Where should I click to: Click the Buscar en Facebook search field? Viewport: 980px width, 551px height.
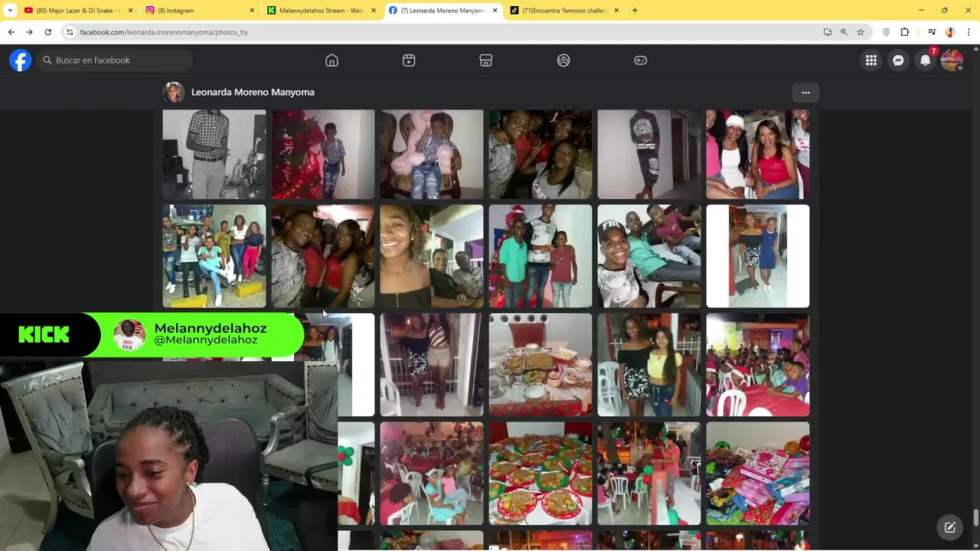[115, 60]
